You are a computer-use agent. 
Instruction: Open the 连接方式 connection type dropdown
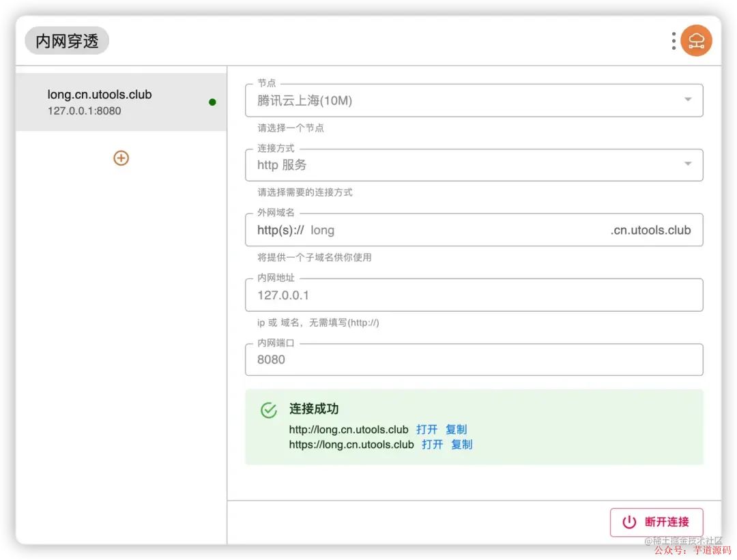click(474, 165)
